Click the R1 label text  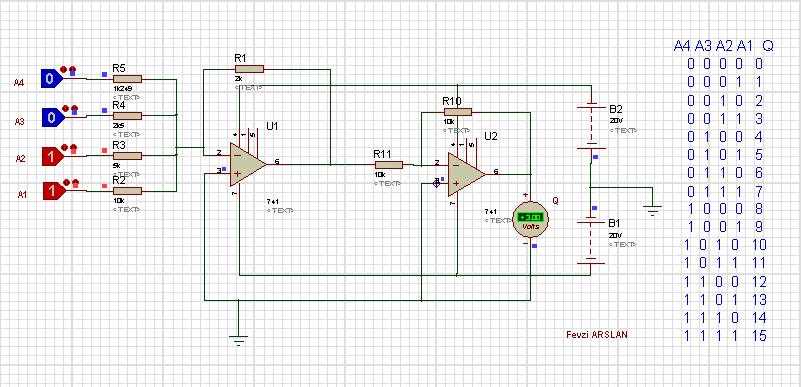pyautogui.click(x=241, y=58)
